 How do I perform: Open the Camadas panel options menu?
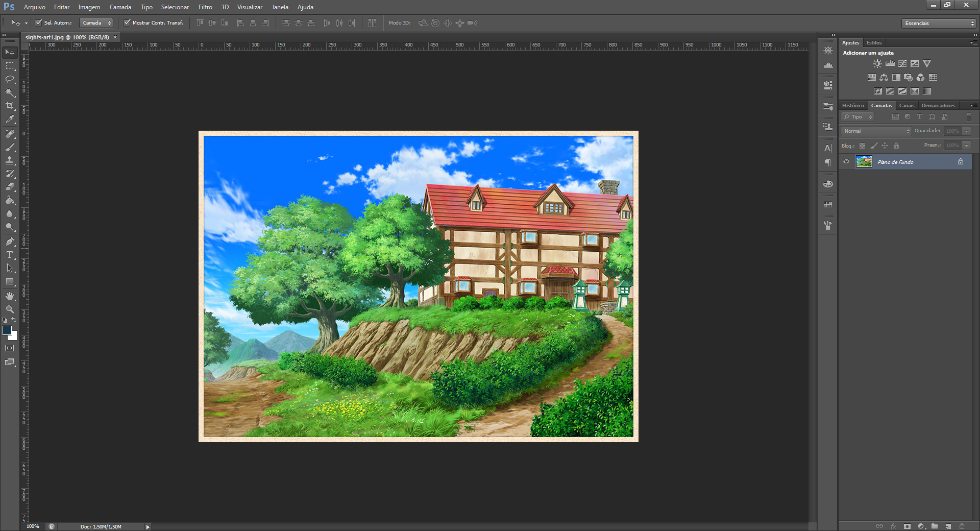[x=973, y=106]
